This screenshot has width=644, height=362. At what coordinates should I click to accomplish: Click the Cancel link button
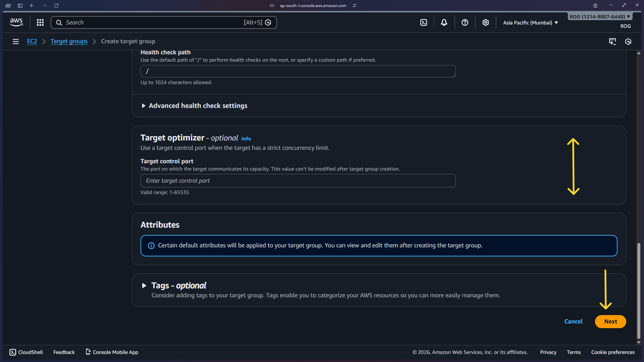pos(573,321)
